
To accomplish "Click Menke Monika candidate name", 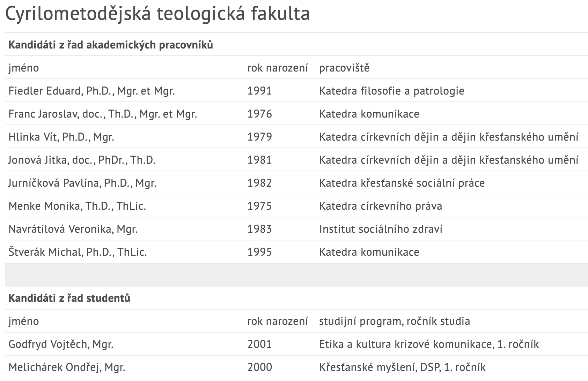I will [77, 206].
